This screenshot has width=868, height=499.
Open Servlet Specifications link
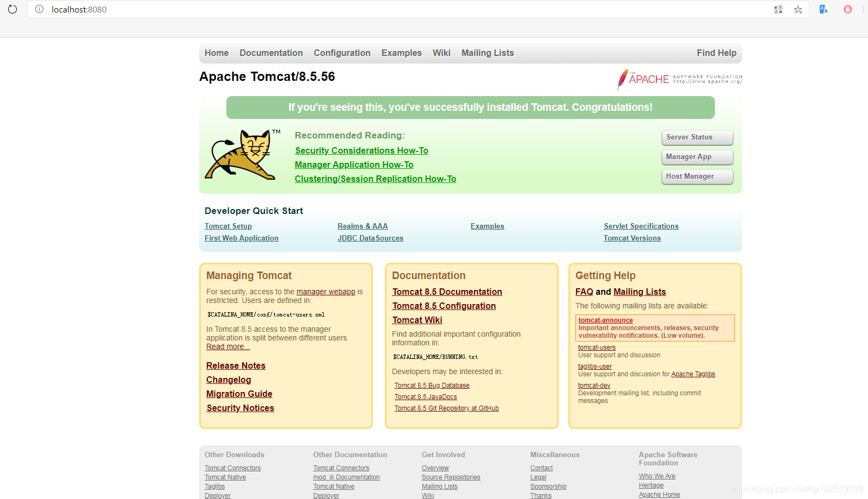coord(641,226)
